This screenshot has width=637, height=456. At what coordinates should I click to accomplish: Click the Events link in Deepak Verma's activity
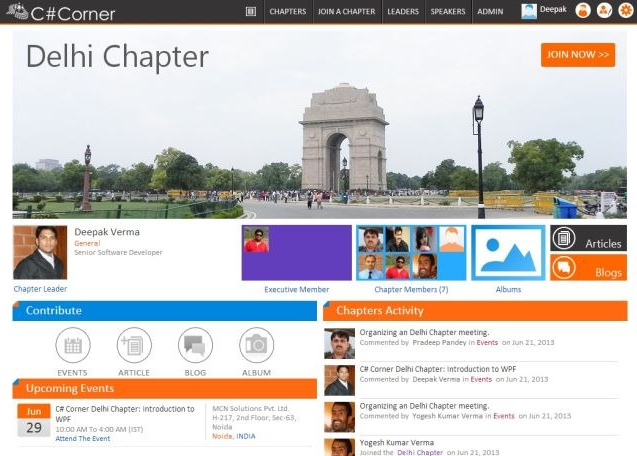(x=481, y=379)
